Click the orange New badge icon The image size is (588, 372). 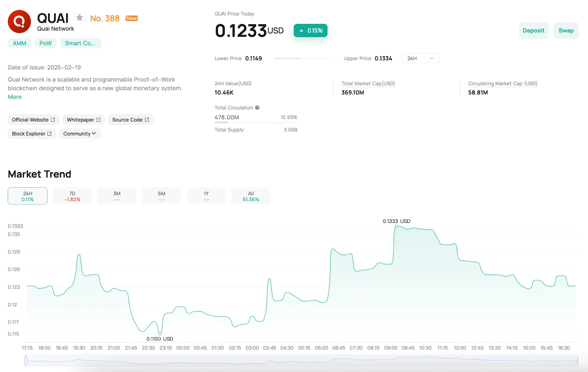click(132, 18)
